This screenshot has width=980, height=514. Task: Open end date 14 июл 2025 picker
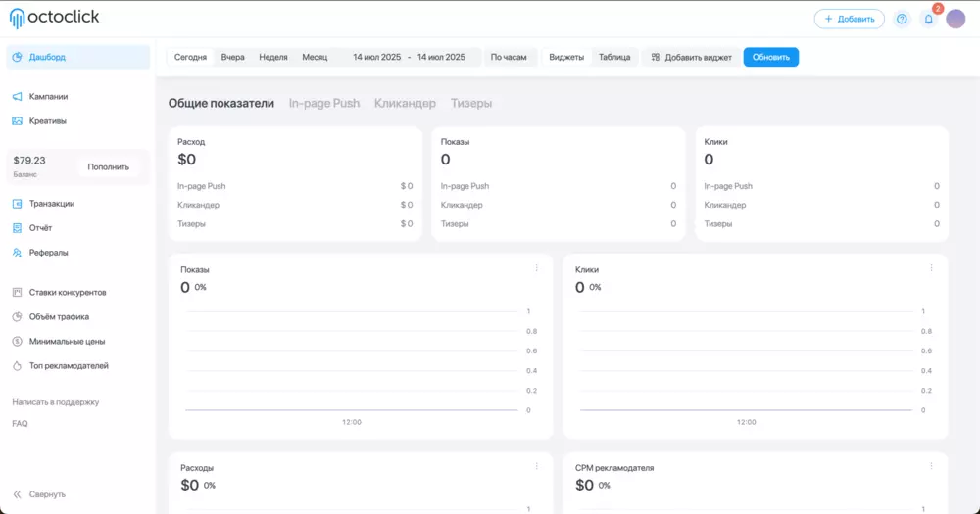click(x=441, y=57)
